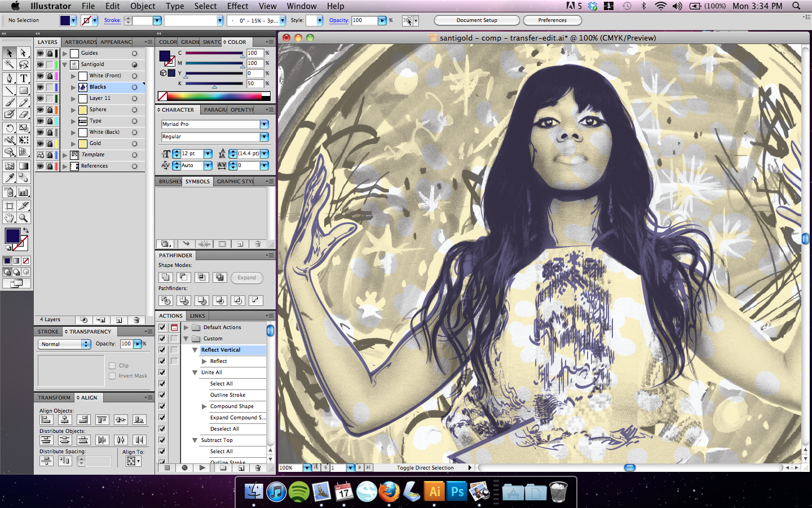Select the Gradient tool in toolbox

[x=24, y=166]
